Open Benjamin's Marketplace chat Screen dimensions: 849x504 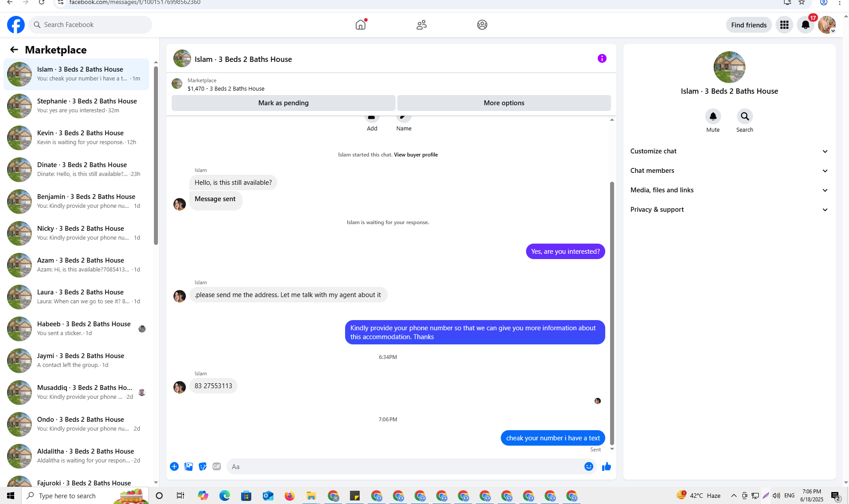pyautogui.click(x=77, y=202)
